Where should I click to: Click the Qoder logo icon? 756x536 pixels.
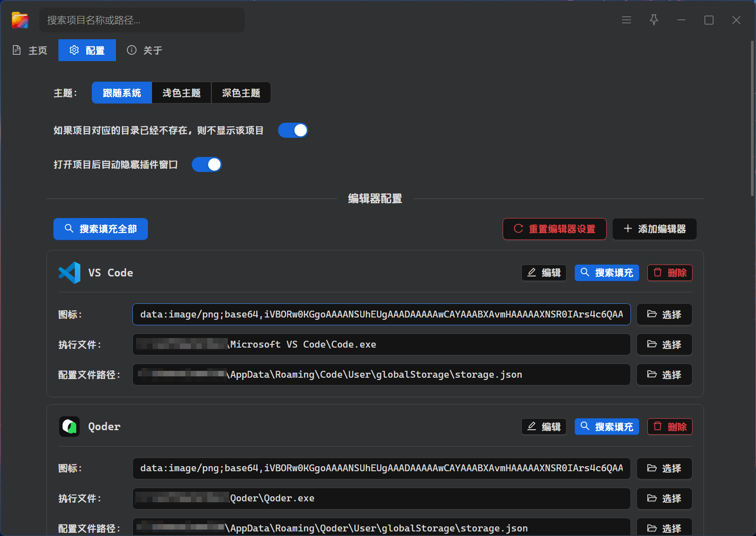pyautogui.click(x=69, y=427)
